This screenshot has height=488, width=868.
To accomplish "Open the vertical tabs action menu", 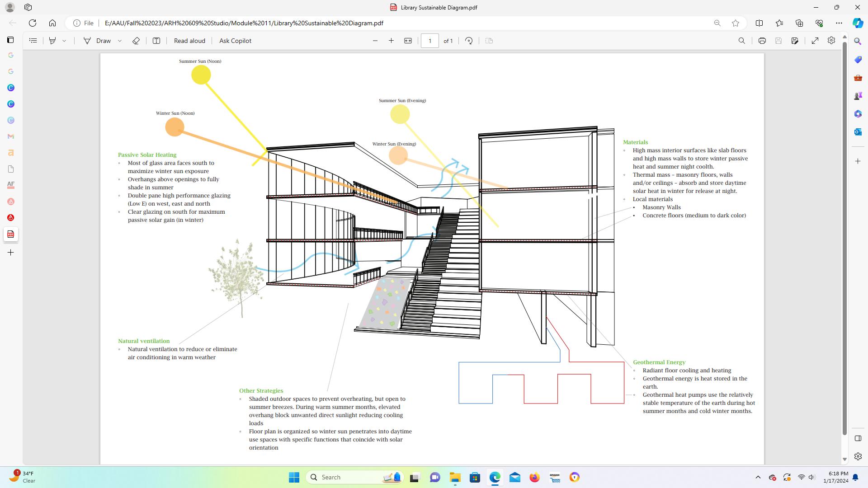I will 10,40.
